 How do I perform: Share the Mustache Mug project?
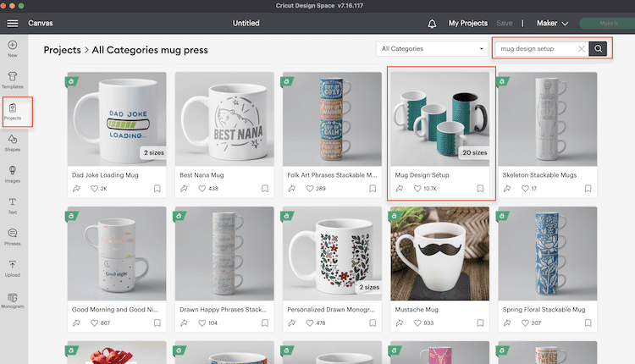coord(400,323)
